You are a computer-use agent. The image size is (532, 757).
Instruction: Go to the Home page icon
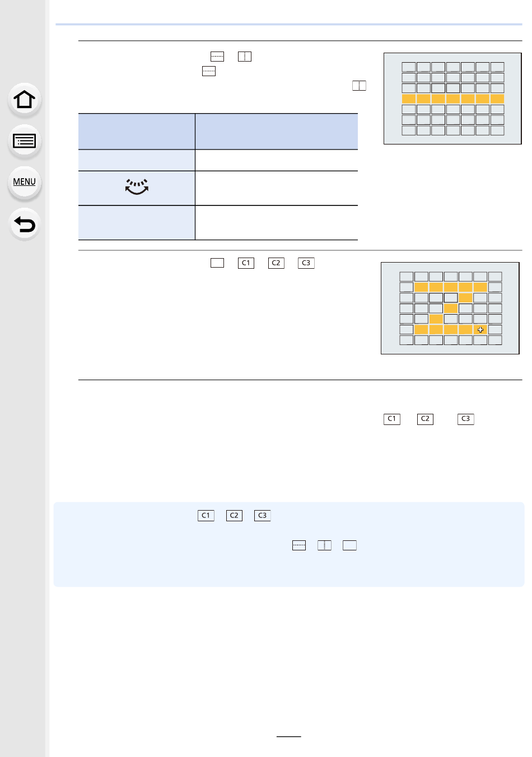[25, 100]
